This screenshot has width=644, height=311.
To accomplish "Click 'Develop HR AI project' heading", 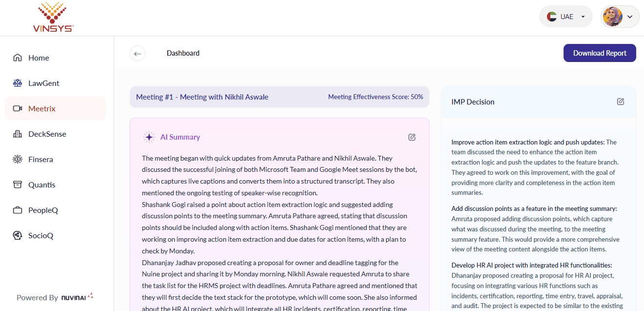I will point(531,265).
